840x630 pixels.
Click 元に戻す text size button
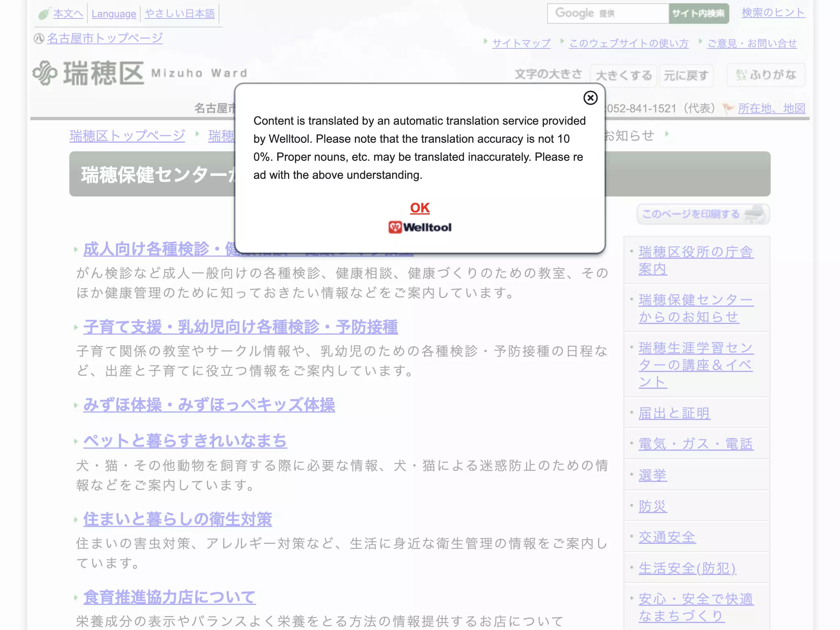[686, 75]
